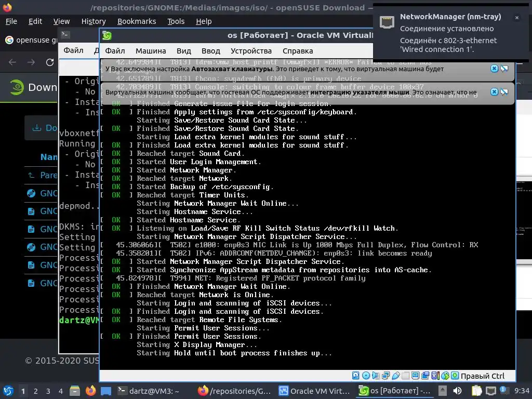Screen dimensions: 532x399
Task: Open Firefox Bookmarks menu
Action: click(137, 21)
